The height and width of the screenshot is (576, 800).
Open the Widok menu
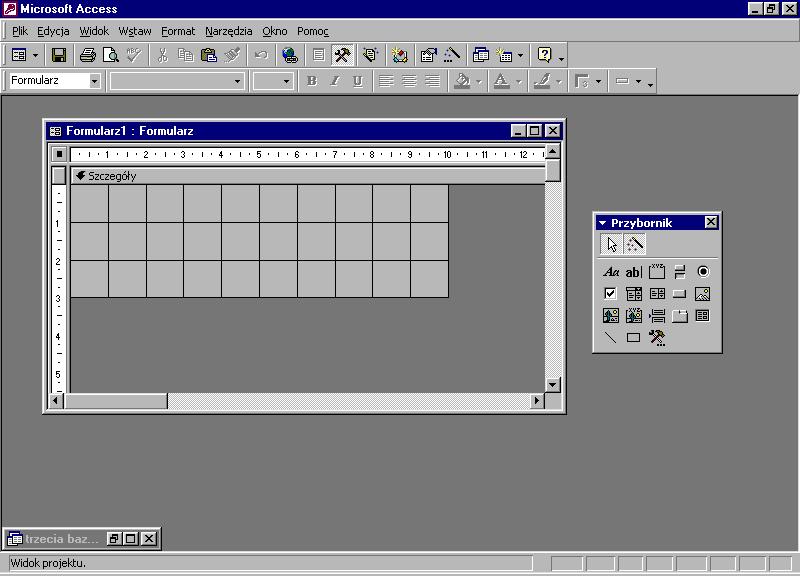coord(94,31)
